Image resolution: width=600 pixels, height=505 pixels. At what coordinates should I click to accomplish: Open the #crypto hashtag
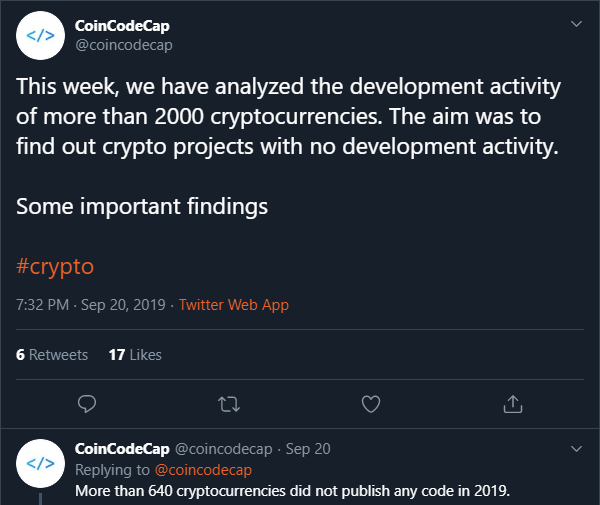[55, 267]
